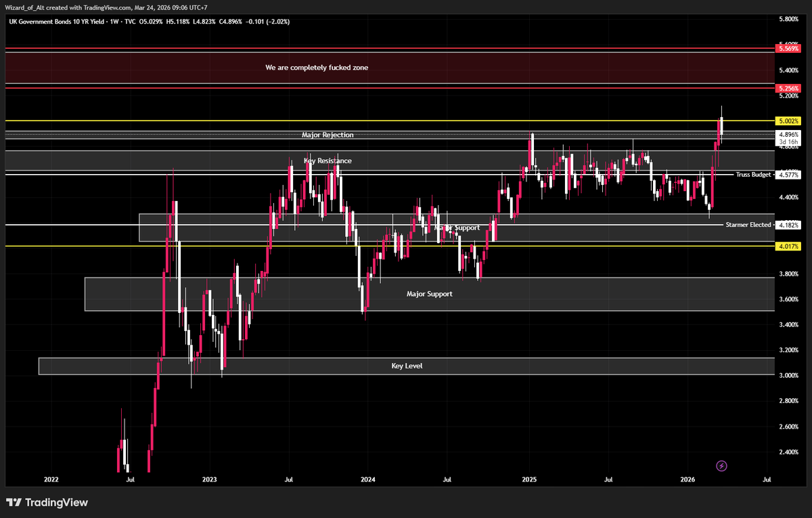Select the Key Resistance zone label

[328, 161]
